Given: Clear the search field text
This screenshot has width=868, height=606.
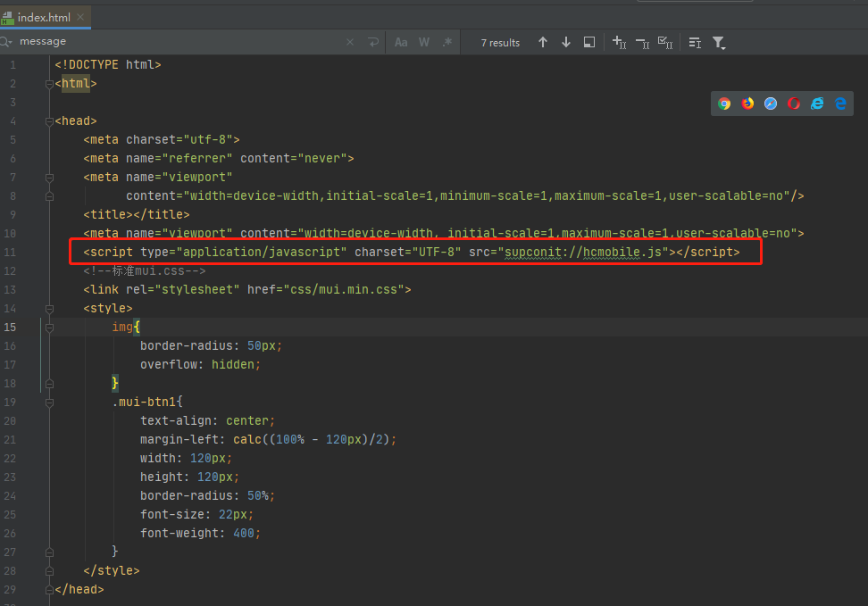Looking at the screenshot, I should (350, 42).
